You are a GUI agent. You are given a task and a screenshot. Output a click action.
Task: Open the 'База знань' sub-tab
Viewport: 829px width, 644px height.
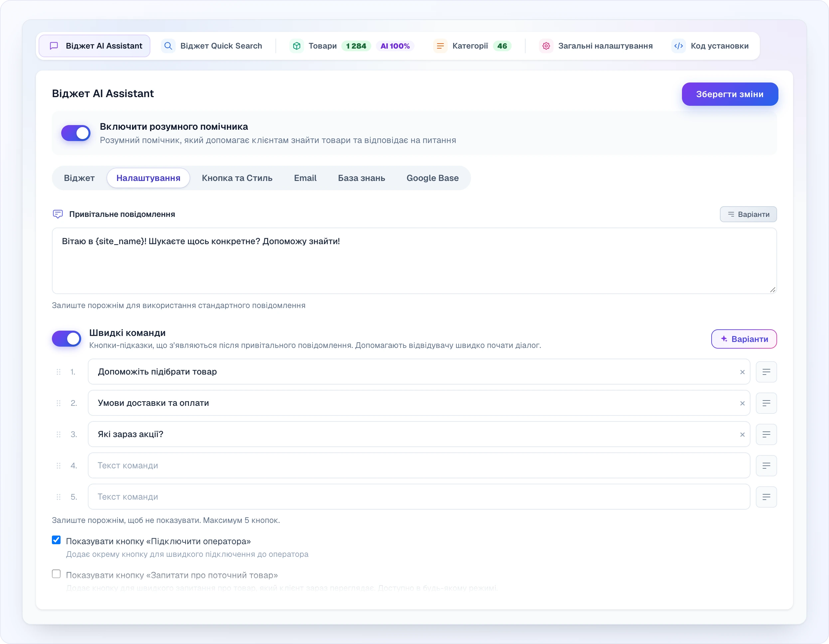pyautogui.click(x=362, y=178)
